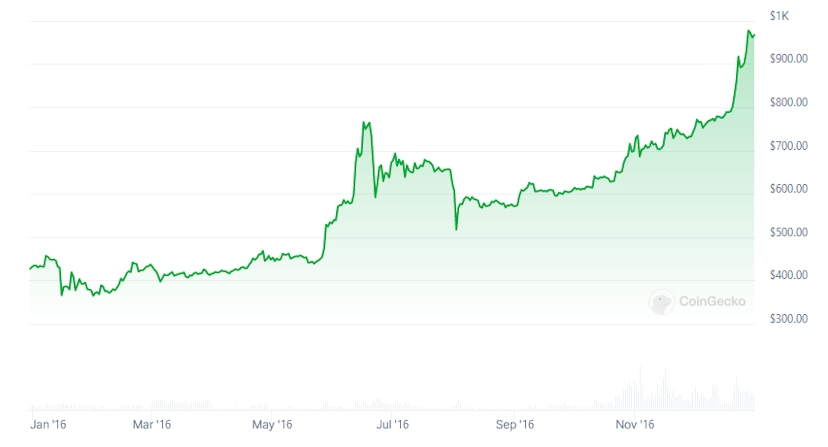Viewport: 828px width, 447px height.
Task: Click the Sep '16 date label
Action: [513, 424]
